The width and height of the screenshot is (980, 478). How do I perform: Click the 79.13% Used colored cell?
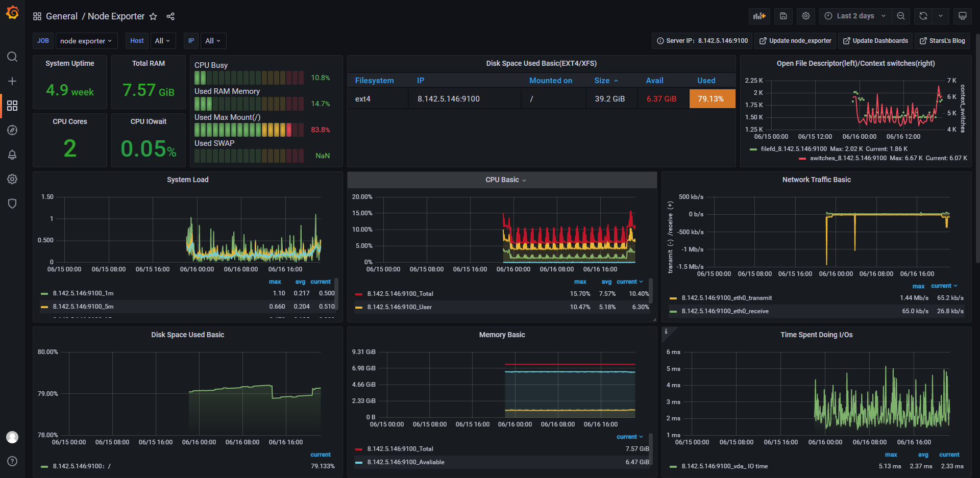click(712, 99)
